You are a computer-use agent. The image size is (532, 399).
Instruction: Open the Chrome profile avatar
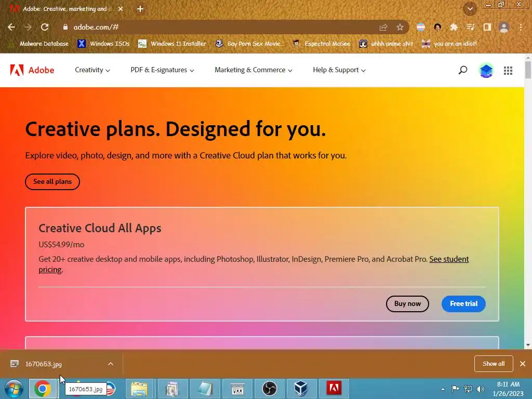click(504, 27)
